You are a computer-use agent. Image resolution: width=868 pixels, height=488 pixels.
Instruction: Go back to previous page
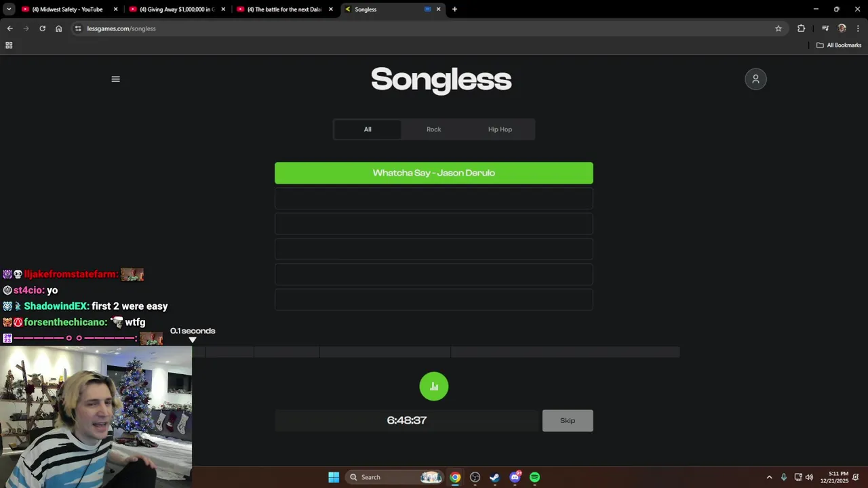[x=9, y=28]
